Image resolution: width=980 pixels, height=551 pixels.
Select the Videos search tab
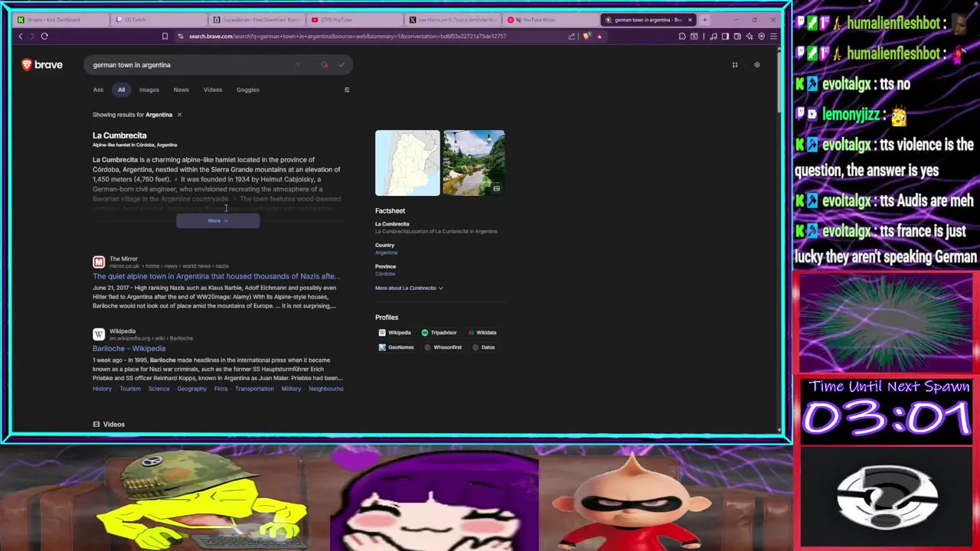pos(213,90)
